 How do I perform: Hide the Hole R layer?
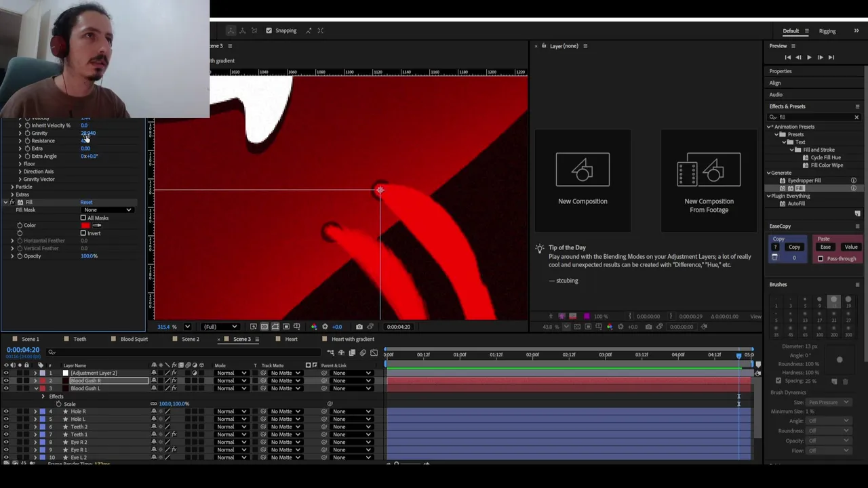pos(6,411)
